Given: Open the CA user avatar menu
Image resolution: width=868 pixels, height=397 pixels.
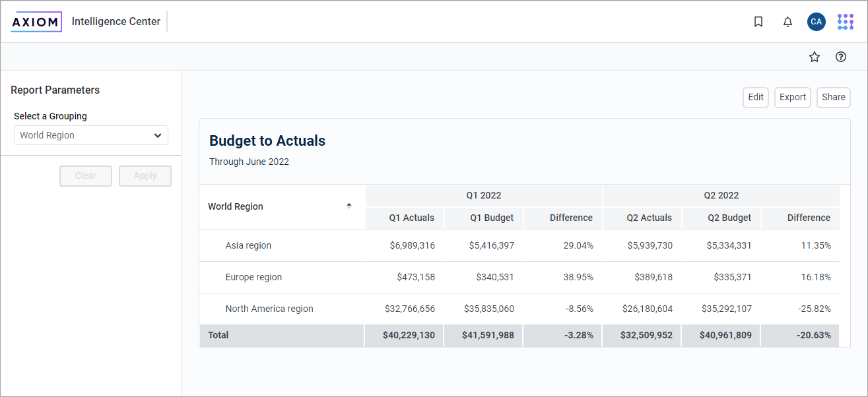Looking at the screenshot, I should [x=817, y=22].
